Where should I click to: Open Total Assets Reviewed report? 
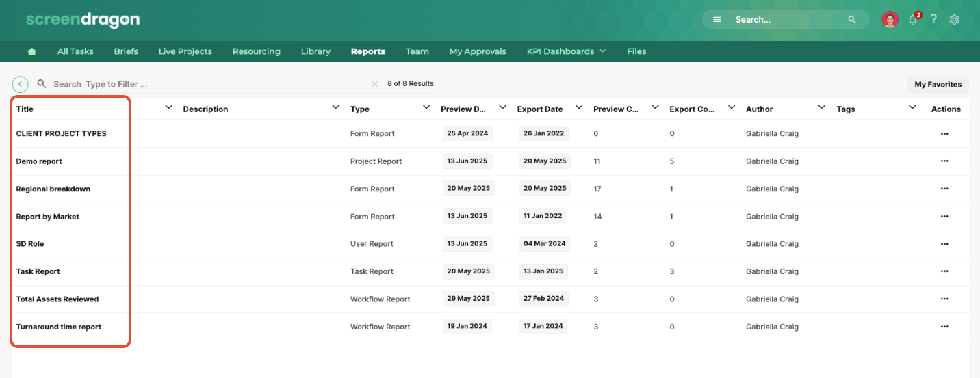pos(57,299)
